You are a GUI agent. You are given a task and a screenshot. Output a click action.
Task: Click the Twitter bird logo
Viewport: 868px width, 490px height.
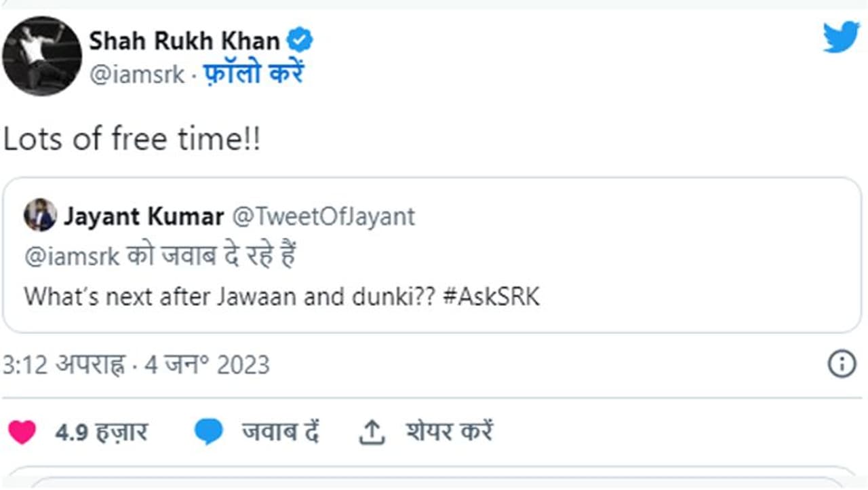(x=841, y=37)
